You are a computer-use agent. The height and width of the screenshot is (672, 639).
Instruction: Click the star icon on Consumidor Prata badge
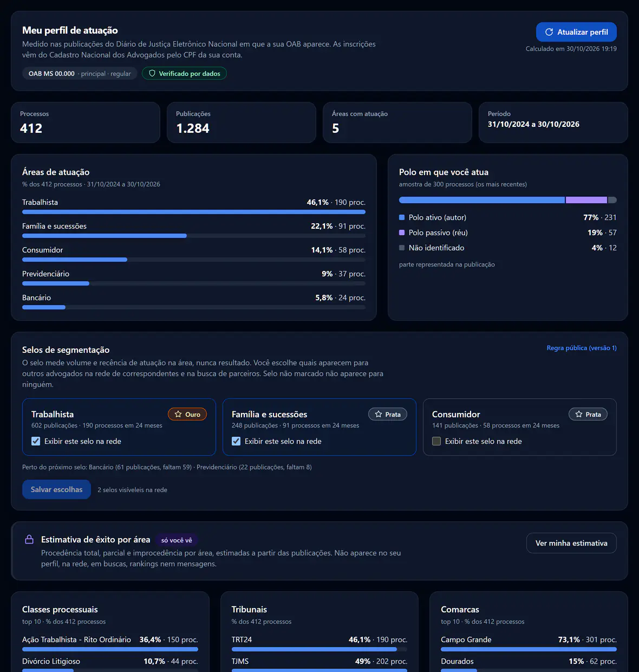coord(579,414)
